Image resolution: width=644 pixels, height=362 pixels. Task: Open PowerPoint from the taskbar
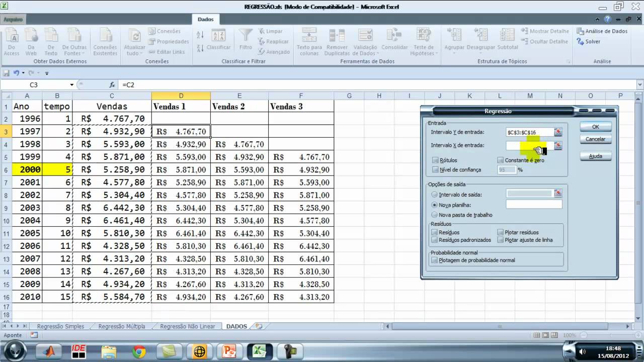pos(229,351)
